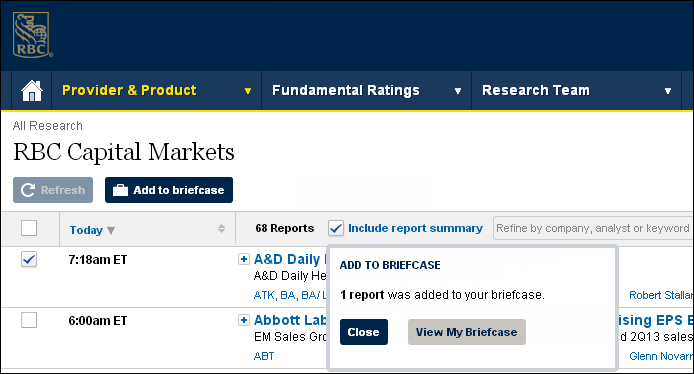Click View My Briefcase button
This screenshot has height=374, width=694.
tap(467, 332)
